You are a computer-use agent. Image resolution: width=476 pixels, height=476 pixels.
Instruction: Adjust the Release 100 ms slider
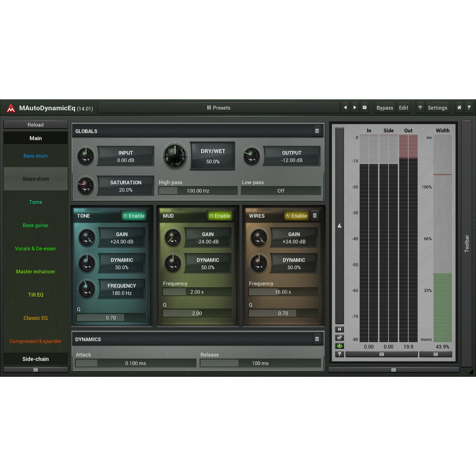tap(260, 363)
